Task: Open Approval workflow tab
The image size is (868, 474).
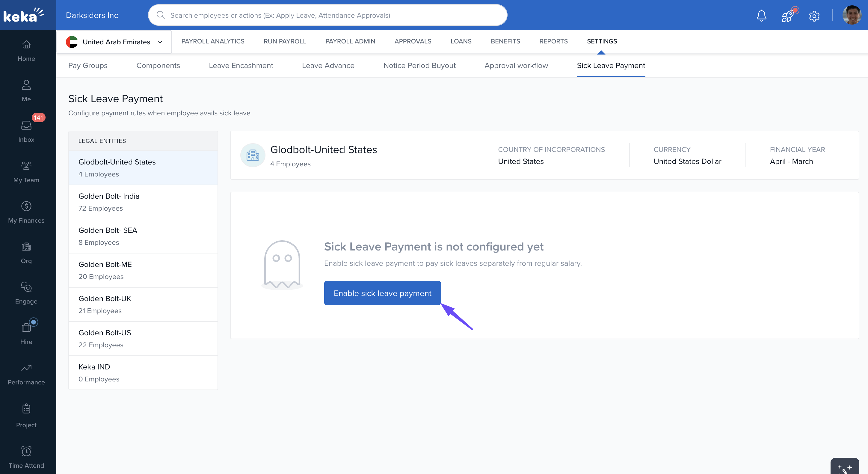Action: [x=516, y=65]
